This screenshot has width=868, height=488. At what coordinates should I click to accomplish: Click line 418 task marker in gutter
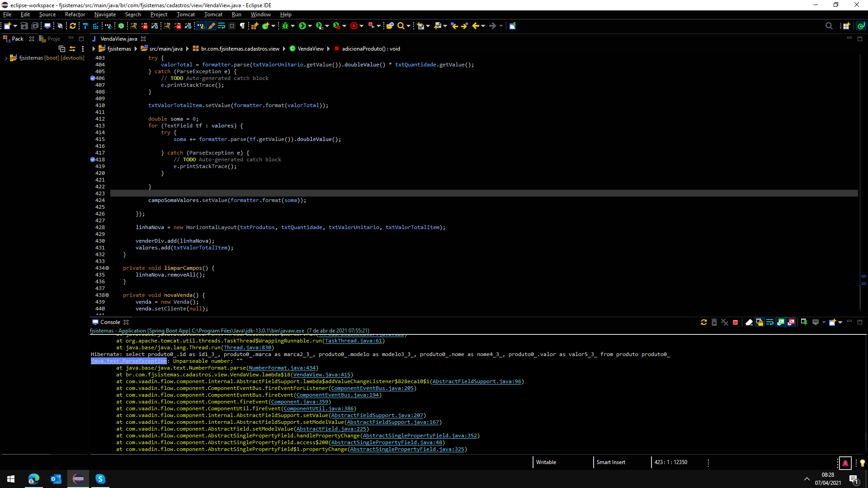click(x=93, y=160)
